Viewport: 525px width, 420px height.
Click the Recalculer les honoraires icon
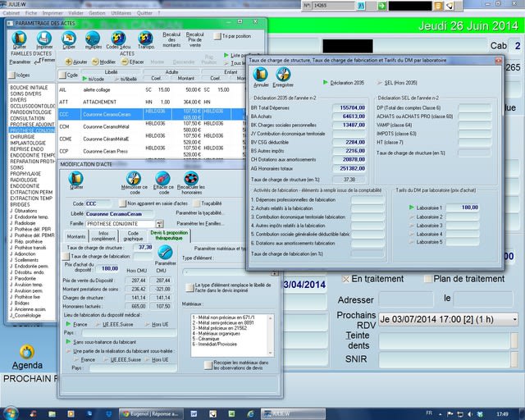tap(190, 179)
